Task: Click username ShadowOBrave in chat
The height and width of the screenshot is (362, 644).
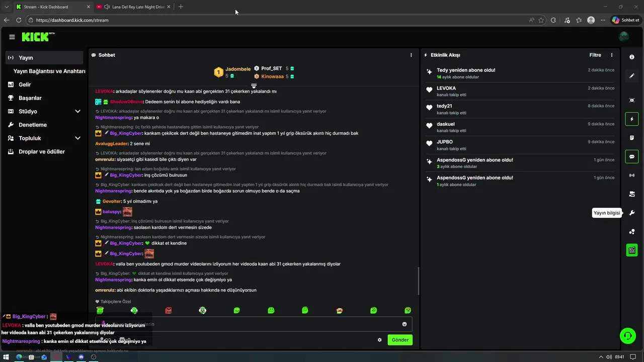Action: [x=126, y=102]
